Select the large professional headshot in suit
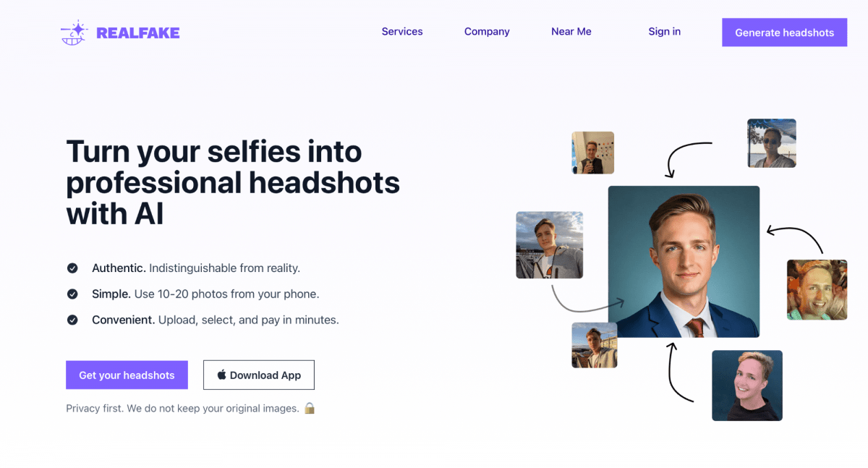The height and width of the screenshot is (468, 868). 684,261
